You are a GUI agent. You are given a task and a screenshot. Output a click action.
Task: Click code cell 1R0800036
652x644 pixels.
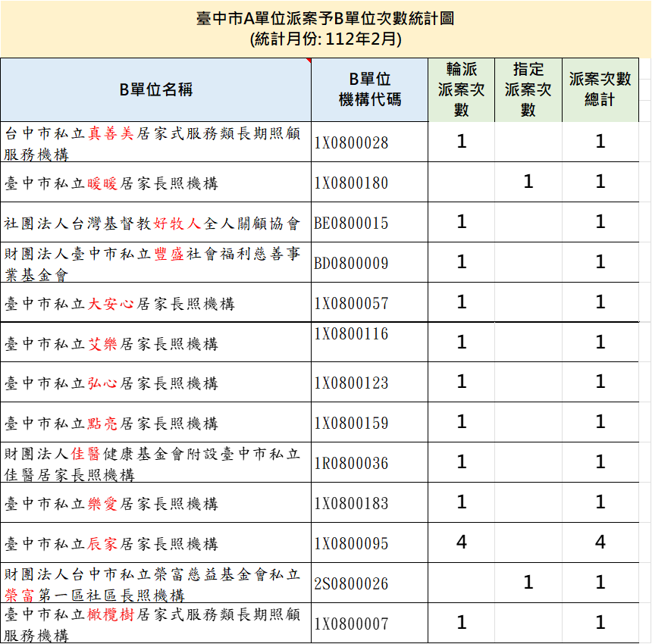[x=370, y=463]
